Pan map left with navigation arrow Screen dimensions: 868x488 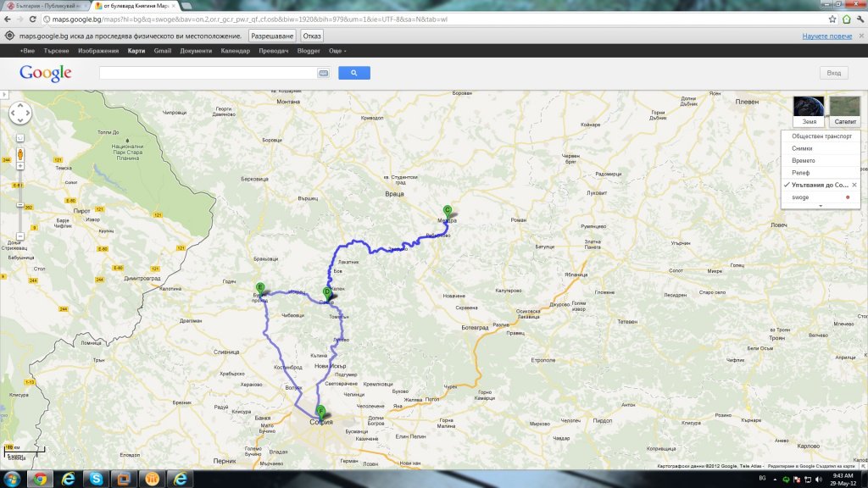pyautogui.click(x=13, y=113)
